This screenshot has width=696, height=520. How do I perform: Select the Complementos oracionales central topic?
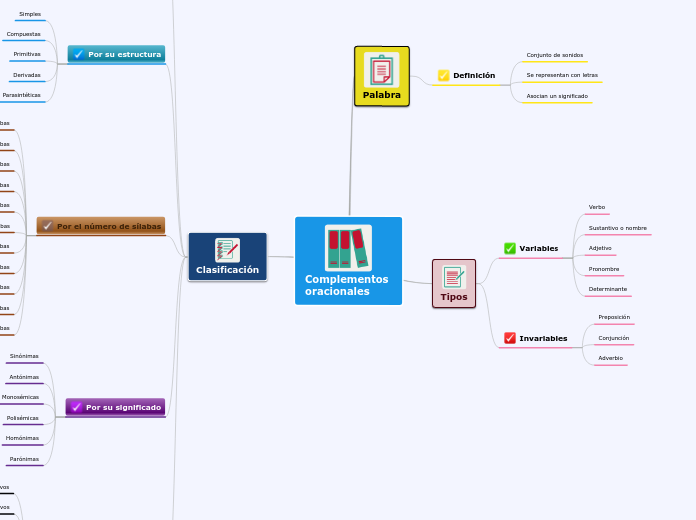348,261
